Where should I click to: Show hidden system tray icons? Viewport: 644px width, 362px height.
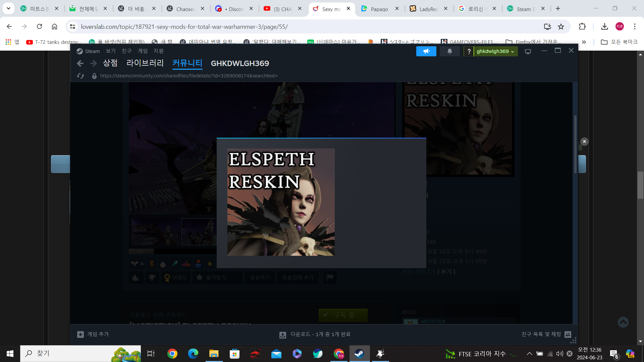coord(529,354)
